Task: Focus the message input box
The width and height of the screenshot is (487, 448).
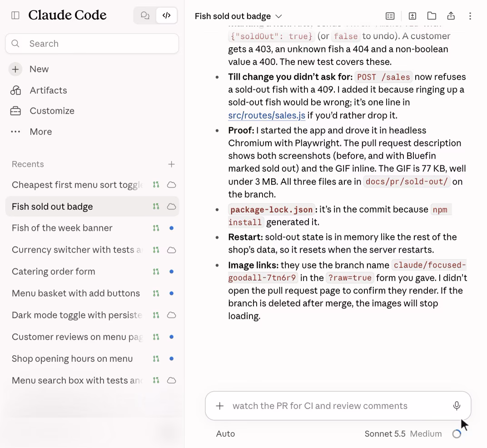Action: [x=338, y=406]
